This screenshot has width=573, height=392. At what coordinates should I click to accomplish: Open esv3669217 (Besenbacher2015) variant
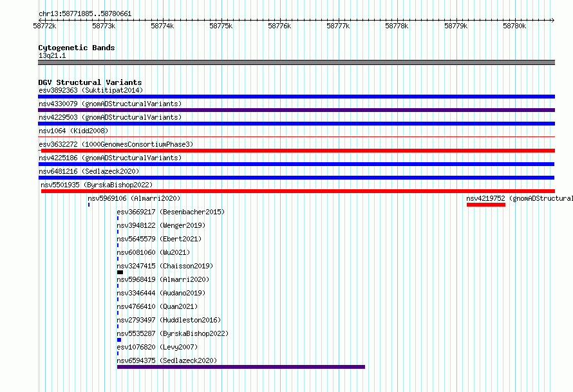(171, 212)
